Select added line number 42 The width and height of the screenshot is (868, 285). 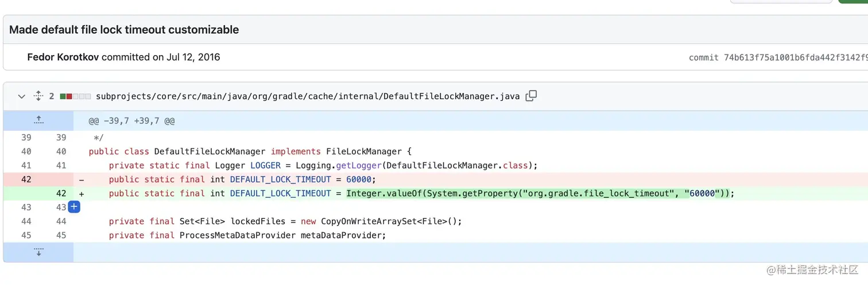click(61, 193)
